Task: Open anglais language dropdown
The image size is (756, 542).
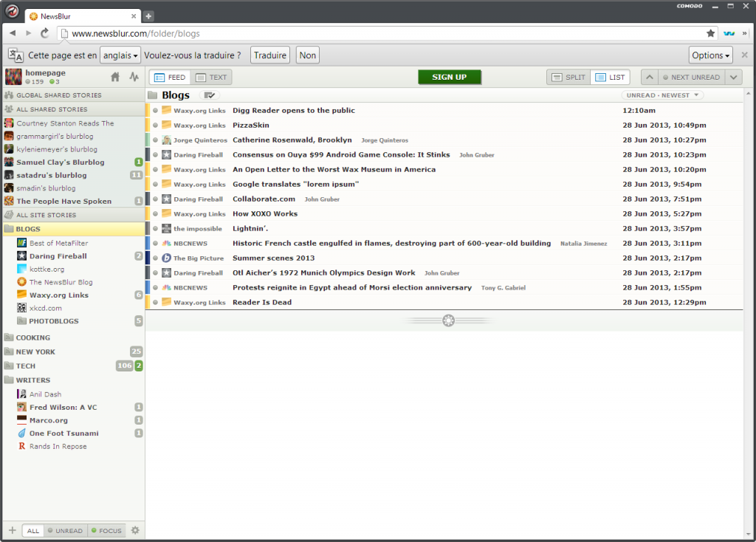Action: [x=120, y=55]
